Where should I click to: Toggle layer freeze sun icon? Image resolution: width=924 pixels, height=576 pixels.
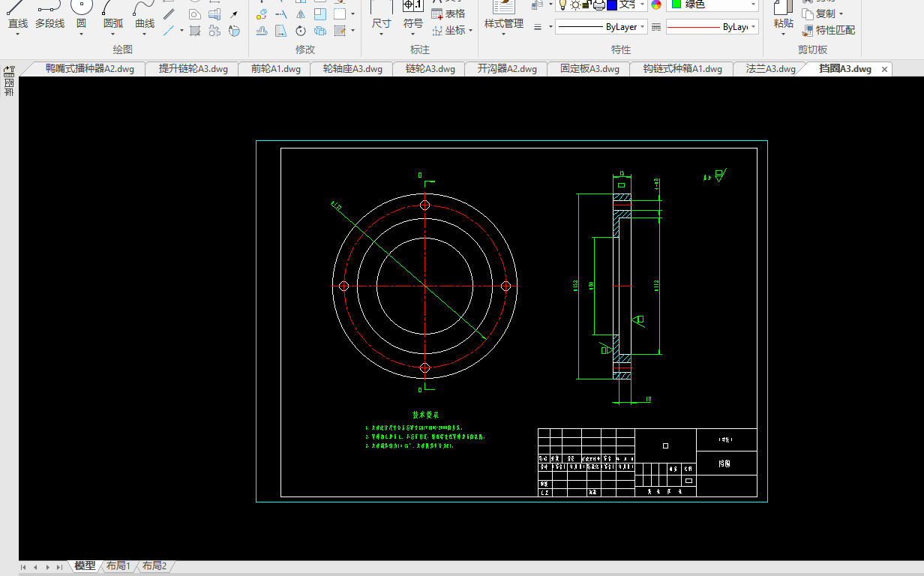574,4
